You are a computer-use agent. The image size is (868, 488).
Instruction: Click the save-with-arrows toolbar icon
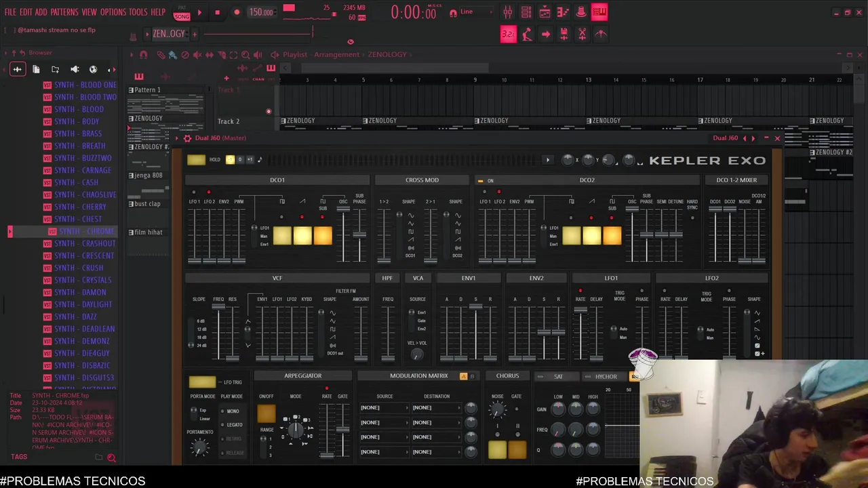[564, 34]
